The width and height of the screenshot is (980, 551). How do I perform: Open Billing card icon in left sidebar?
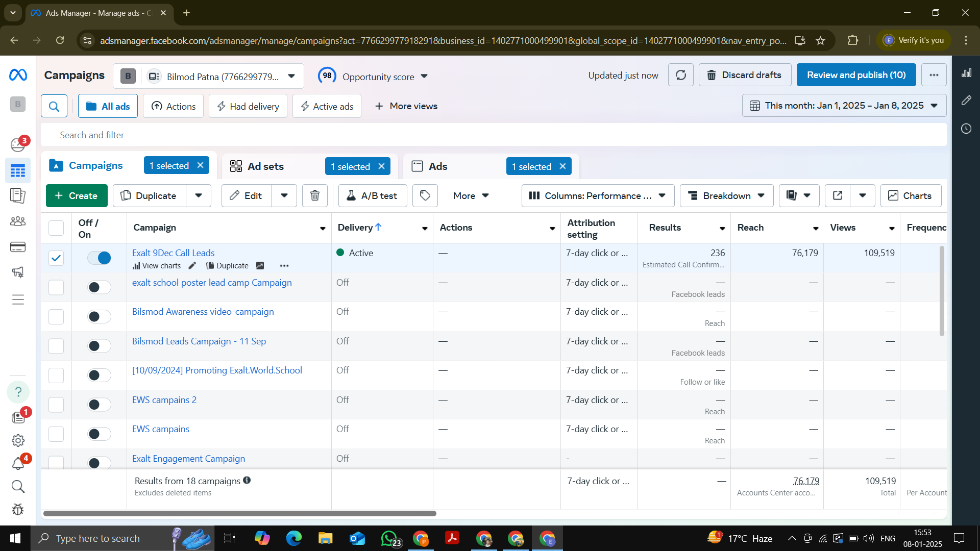(18, 247)
